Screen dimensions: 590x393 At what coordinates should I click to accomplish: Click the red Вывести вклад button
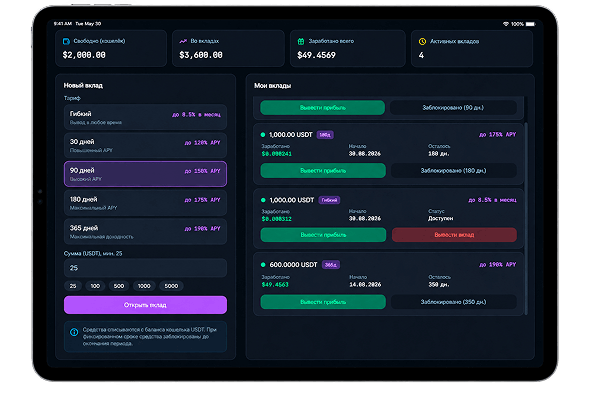coord(454,235)
